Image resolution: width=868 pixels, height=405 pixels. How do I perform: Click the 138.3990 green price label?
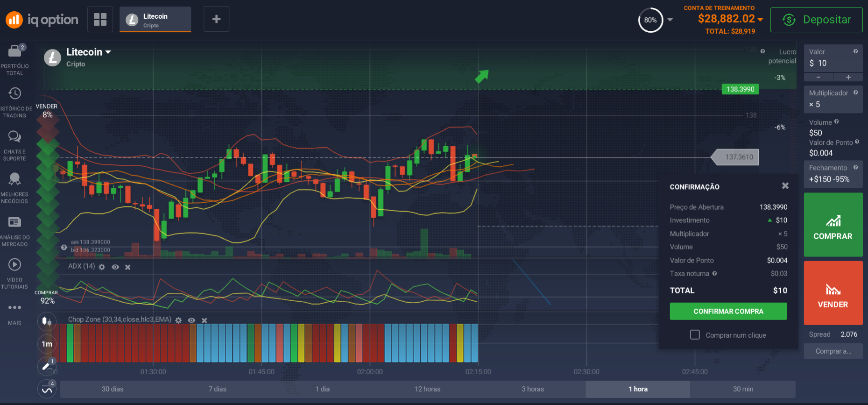pos(741,89)
